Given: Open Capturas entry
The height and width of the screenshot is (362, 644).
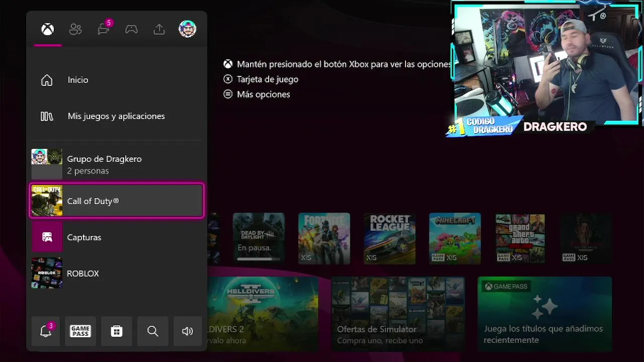Looking at the screenshot, I should [x=117, y=237].
